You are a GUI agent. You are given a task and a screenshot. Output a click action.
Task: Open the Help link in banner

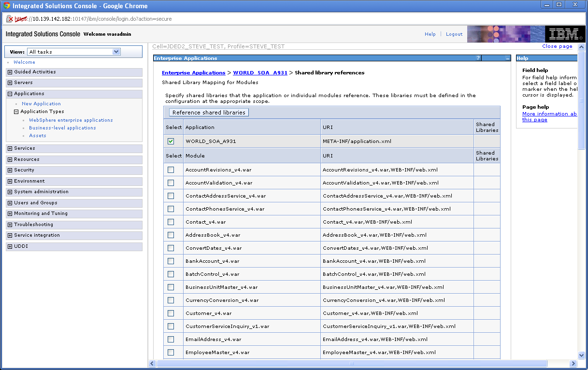[x=430, y=34]
